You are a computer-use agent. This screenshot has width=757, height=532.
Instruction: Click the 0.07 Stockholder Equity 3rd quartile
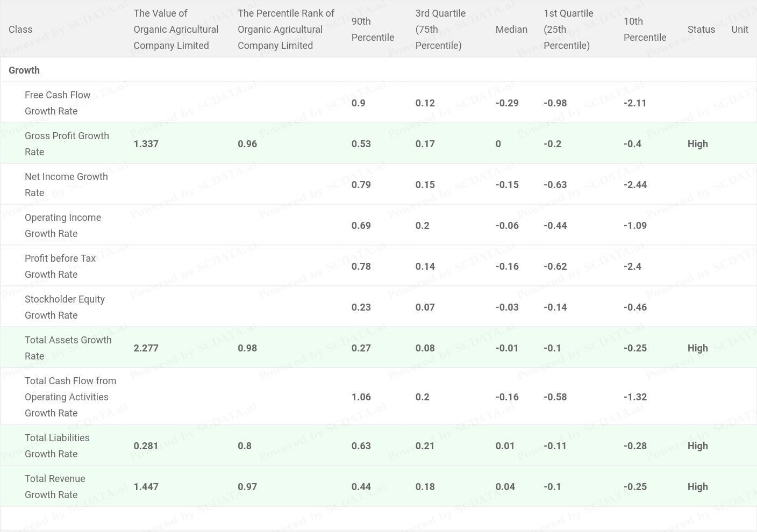point(425,307)
